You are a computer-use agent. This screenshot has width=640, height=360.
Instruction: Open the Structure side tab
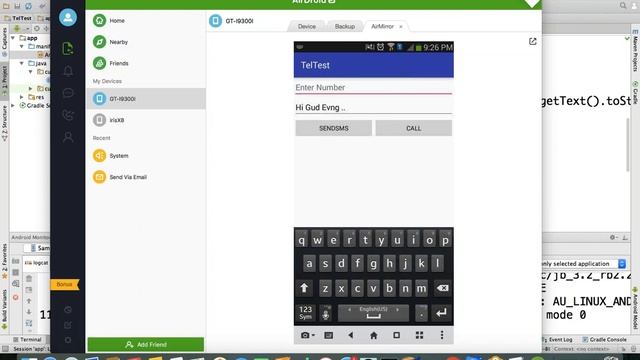4,123
